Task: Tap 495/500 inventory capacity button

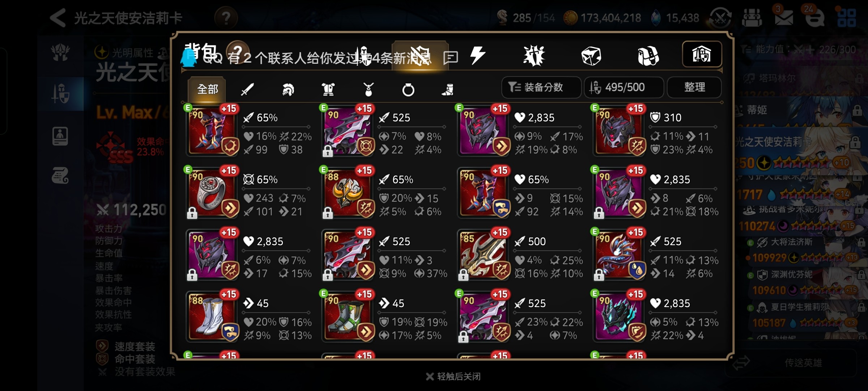Action: pyautogui.click(x=624, y=87)
